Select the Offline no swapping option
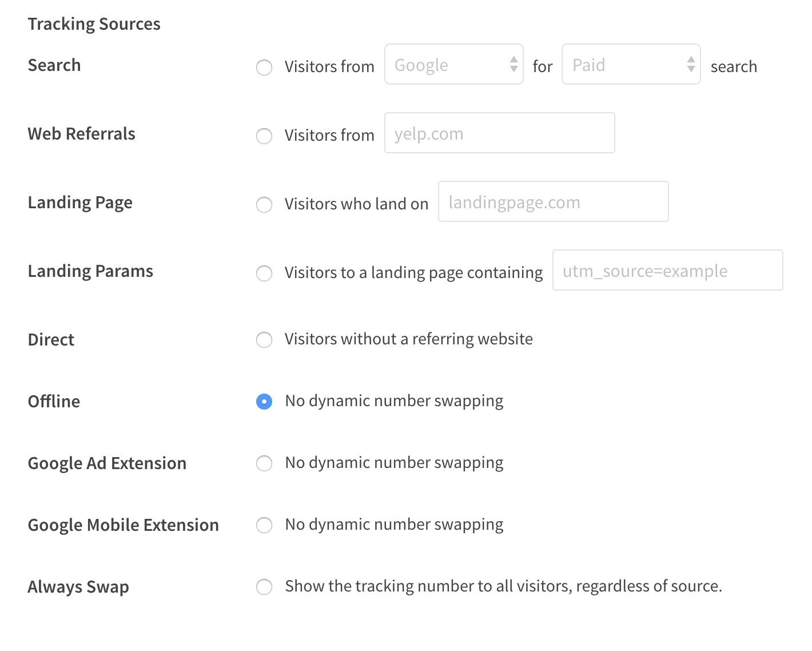This screenshot has width=812, height=651. [x=264, y=402]
